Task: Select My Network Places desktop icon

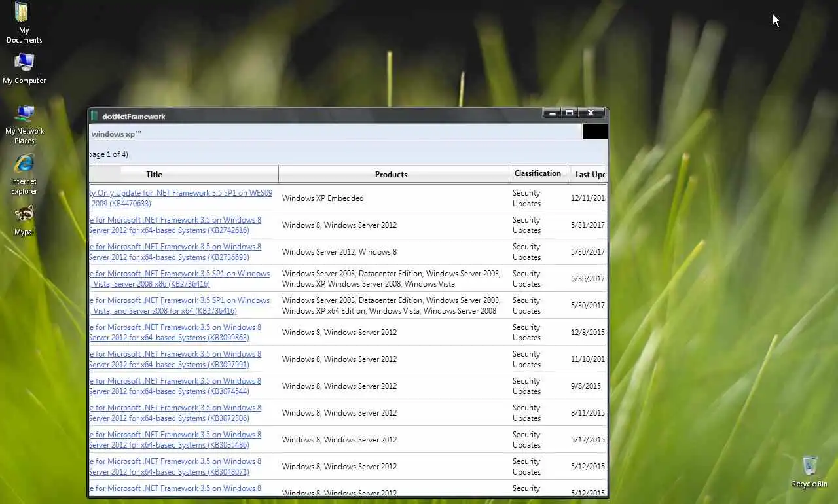Action: [24, 124]
